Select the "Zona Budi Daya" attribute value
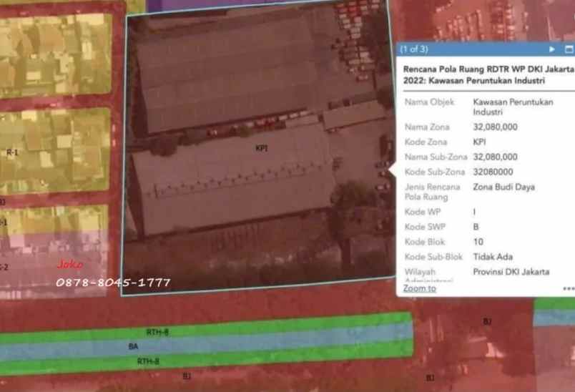This screenshot has width=575, height=392. point(503,187)
